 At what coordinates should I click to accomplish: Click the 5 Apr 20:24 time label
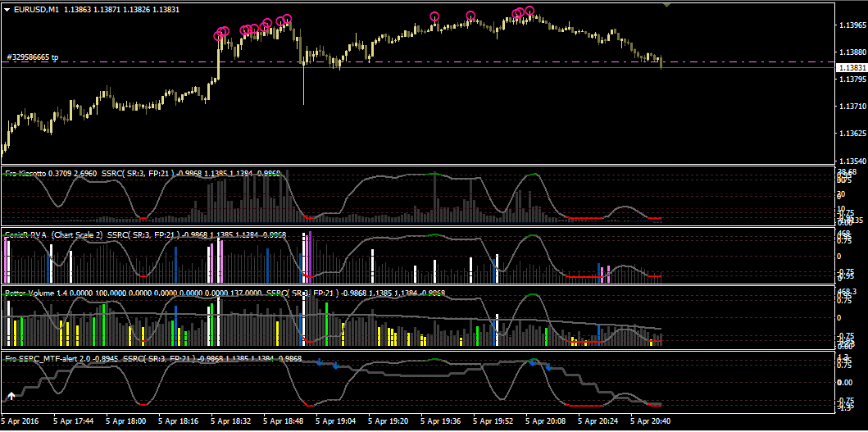click(598, 421)
